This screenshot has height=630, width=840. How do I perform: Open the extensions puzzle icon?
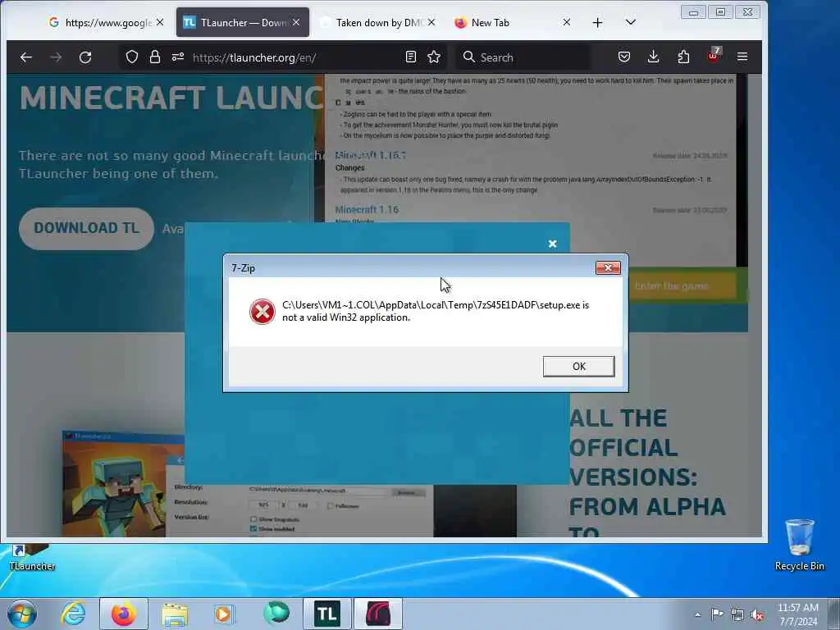tap(683, 57)
